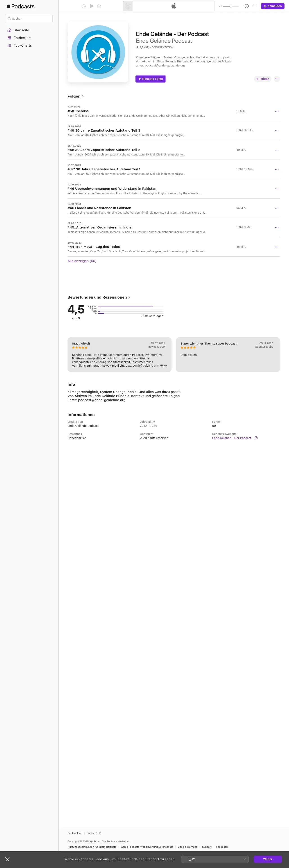
Task: Click the Apple logo in the player display
Action: pyautogui.click(x=174, y=6)
